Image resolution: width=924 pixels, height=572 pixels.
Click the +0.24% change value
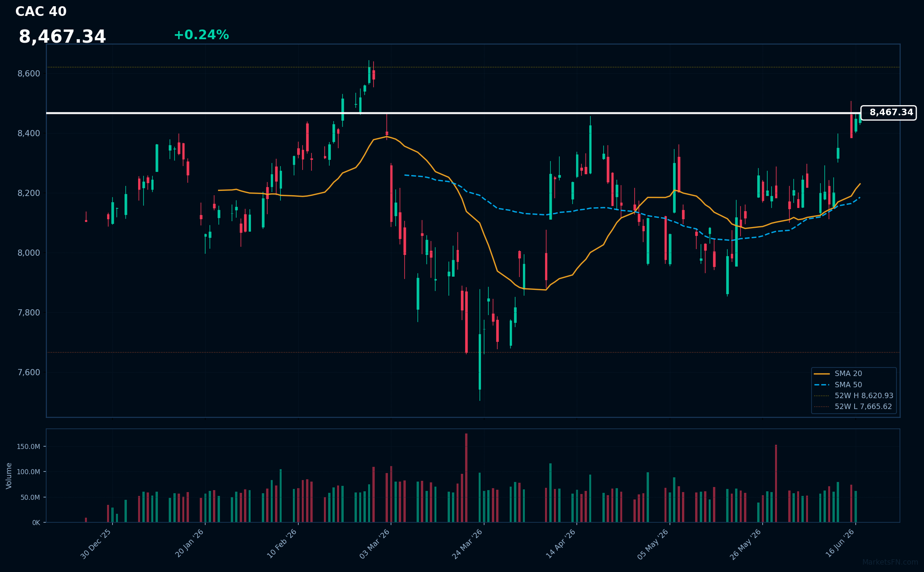pos(201,35)
